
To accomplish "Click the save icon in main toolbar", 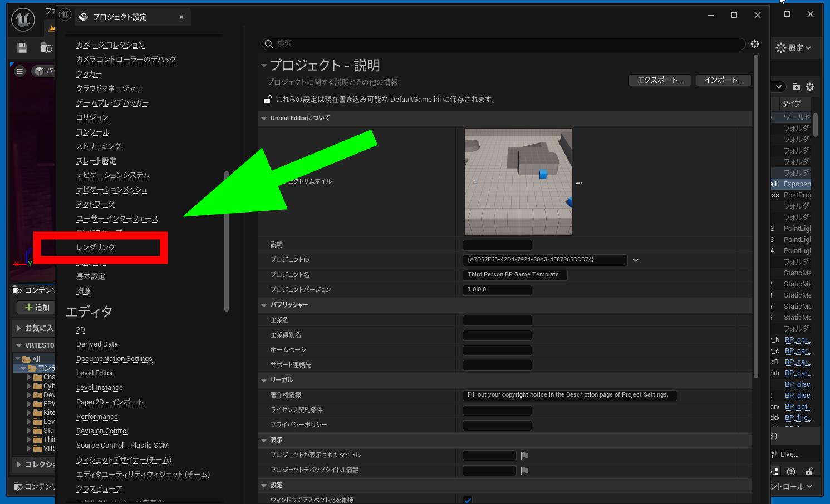I will [22, 48].
